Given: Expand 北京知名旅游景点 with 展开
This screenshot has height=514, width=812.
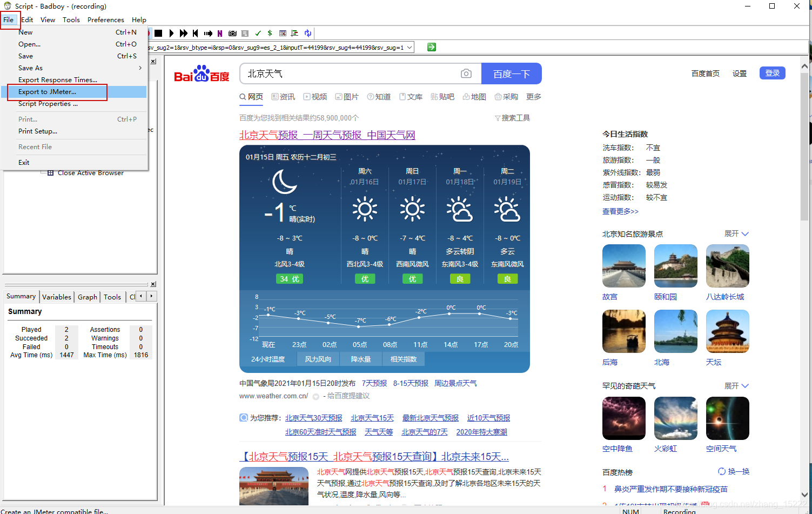Looking at the screenshot, I should [x=736, y=233].
